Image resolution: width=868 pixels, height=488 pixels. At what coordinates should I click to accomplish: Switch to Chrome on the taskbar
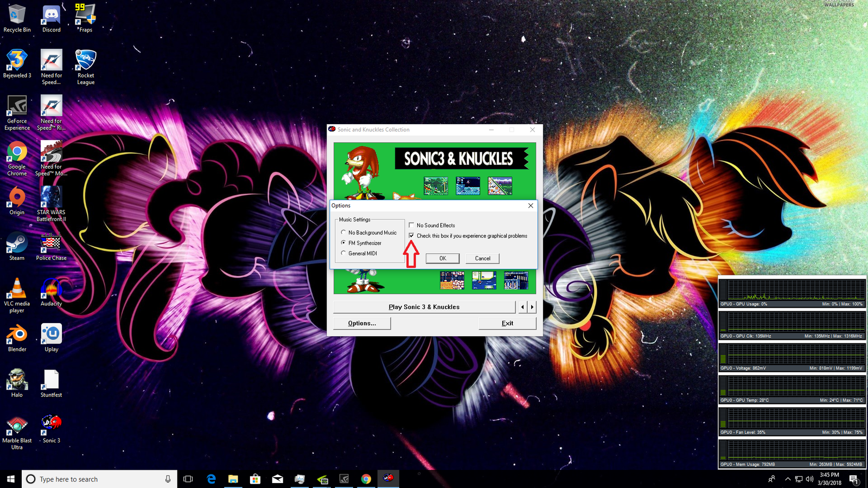[x=366, y=479]
